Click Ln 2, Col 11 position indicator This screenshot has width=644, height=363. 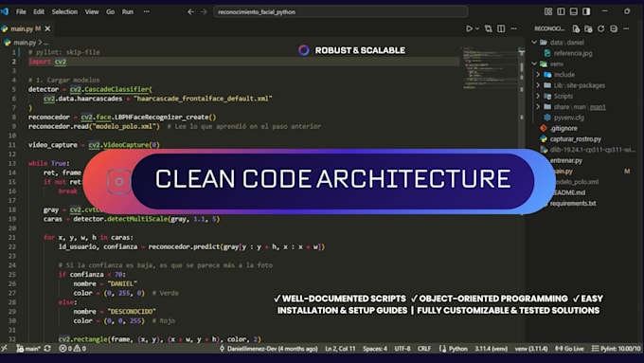point(340,348)
